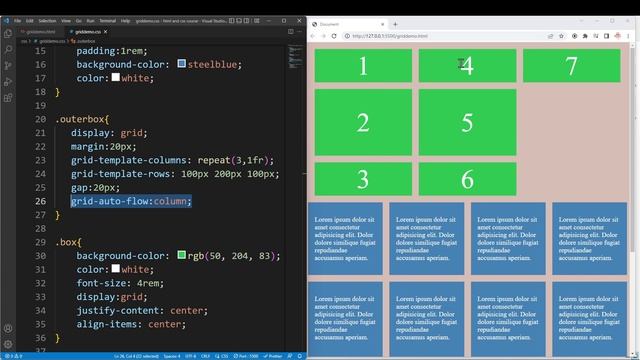Reload the page in browser
Screen dimensions: 640x360
tap(334, 36)
